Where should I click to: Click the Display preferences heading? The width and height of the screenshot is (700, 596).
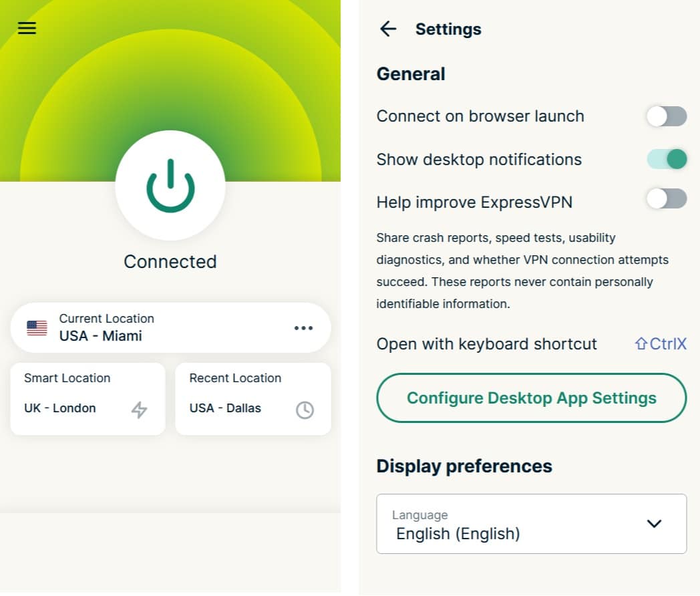[464, 466]
